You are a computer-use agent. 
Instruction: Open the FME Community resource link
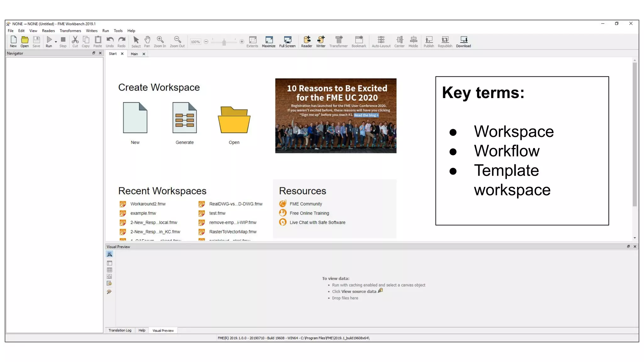point(306,204)
